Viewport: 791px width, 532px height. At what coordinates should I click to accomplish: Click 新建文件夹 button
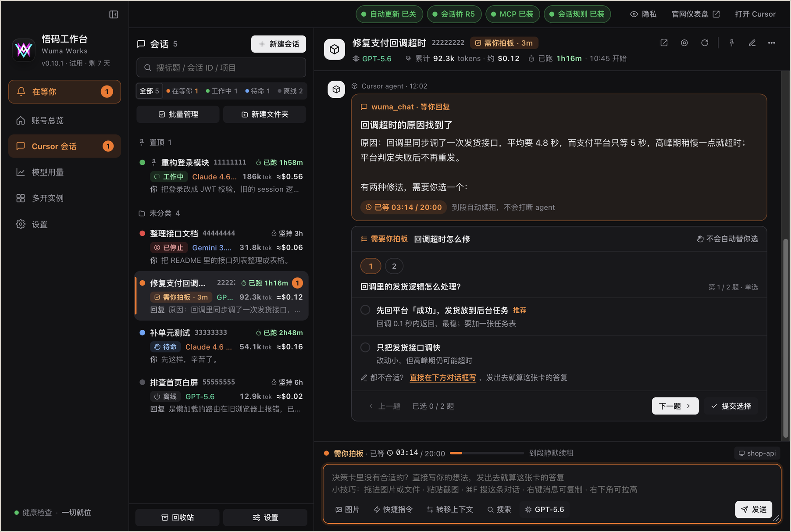pos(264,114)
